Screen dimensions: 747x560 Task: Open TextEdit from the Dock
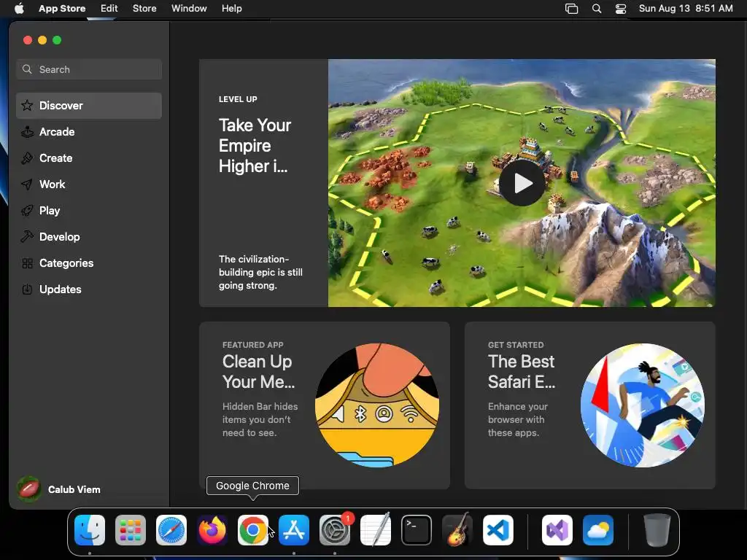click(376, 530)
